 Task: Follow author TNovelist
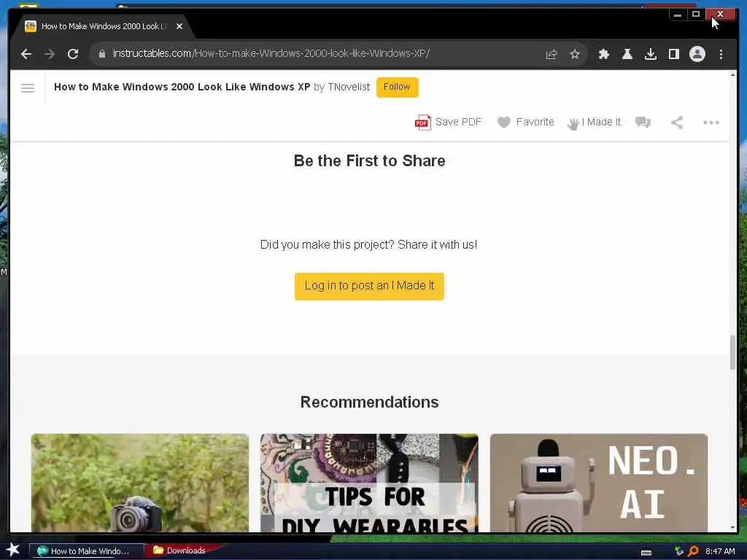pyautogui.click(x=397, y=87)
